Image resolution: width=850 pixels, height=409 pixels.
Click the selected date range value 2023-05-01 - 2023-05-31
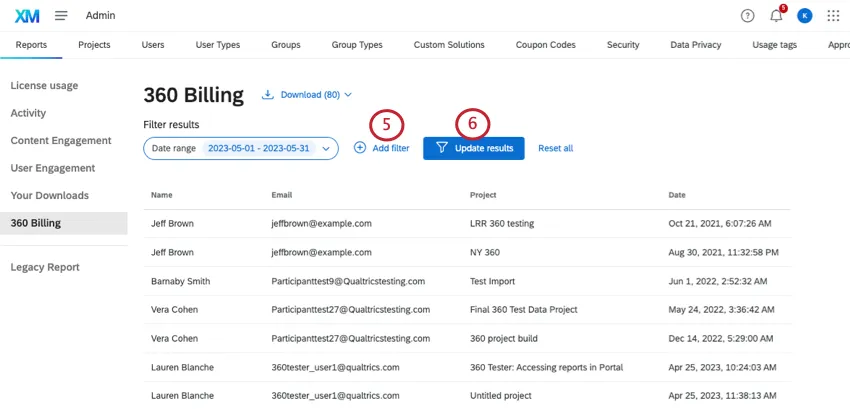click(259, 148)
